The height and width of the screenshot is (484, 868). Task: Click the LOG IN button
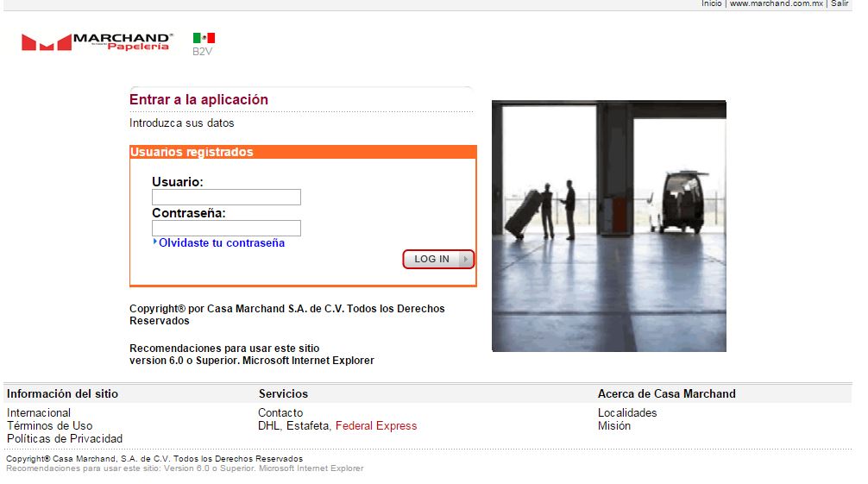(438, 259)
